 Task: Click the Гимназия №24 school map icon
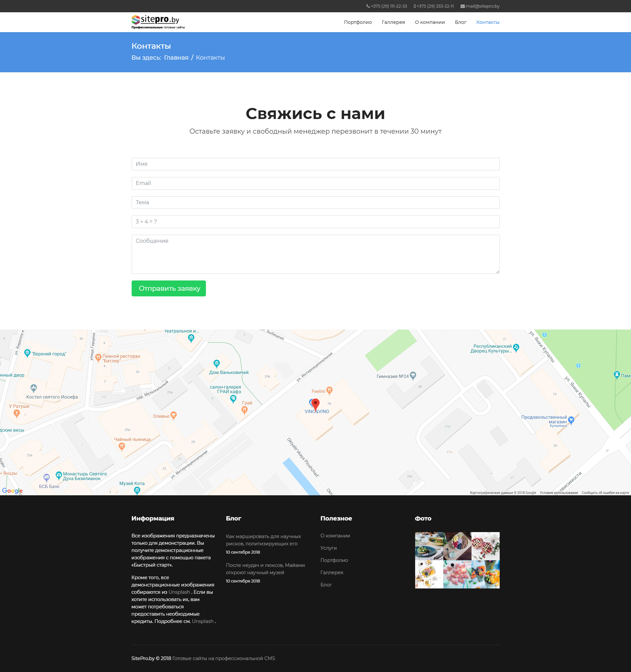tap(412, 376)
